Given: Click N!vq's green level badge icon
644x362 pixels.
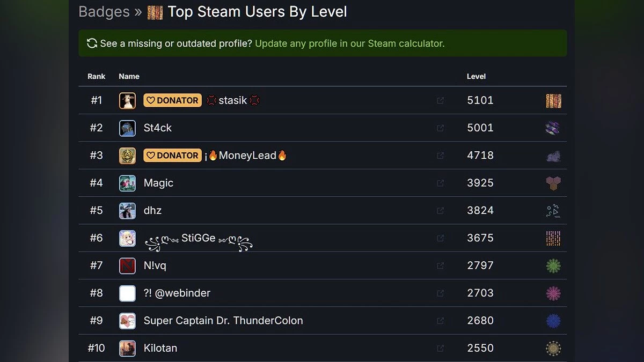Looking at the screenshot, I should [x=553, y=265].
